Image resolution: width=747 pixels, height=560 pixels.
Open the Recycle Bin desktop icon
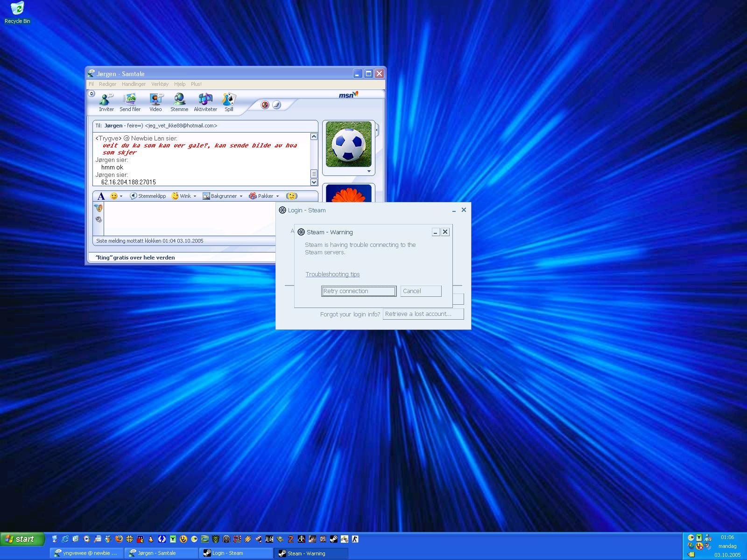tap(17, 13)
